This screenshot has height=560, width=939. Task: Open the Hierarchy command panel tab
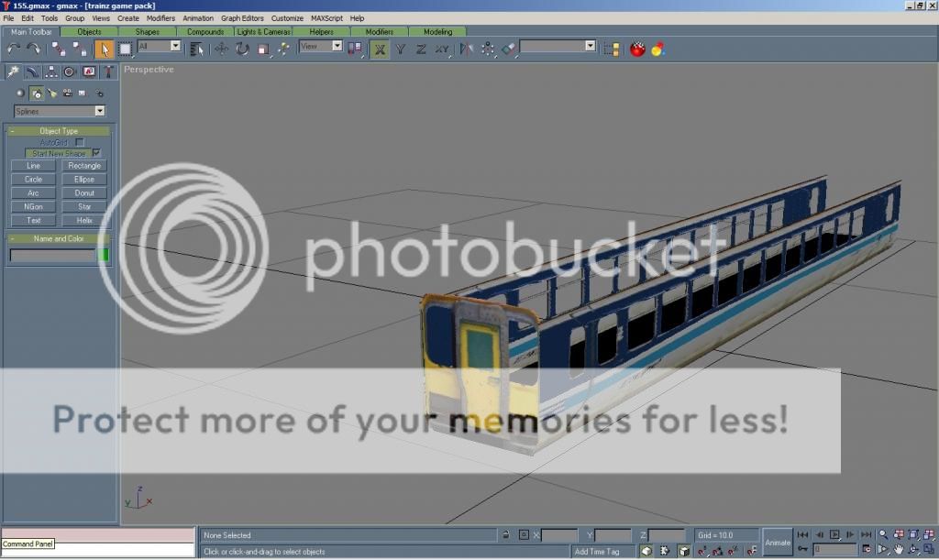point(50,71)
